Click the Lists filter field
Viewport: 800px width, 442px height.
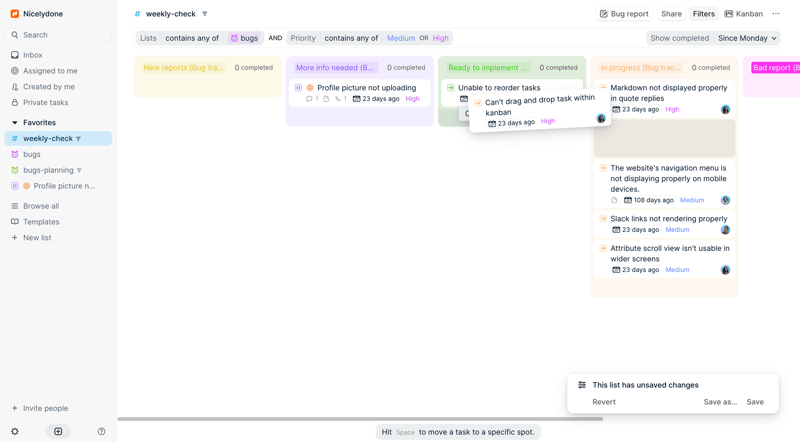pyautogui.click(x=148, y=38)
